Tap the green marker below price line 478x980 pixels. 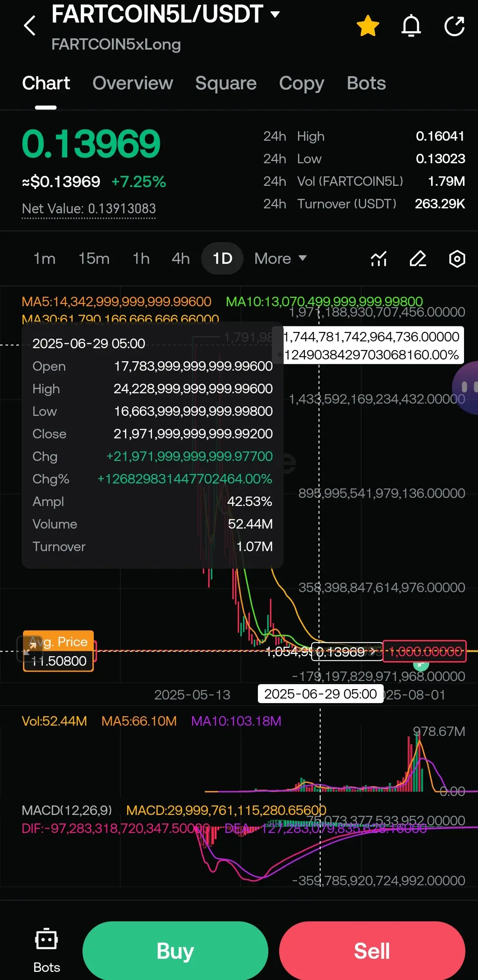click(421, 665)
